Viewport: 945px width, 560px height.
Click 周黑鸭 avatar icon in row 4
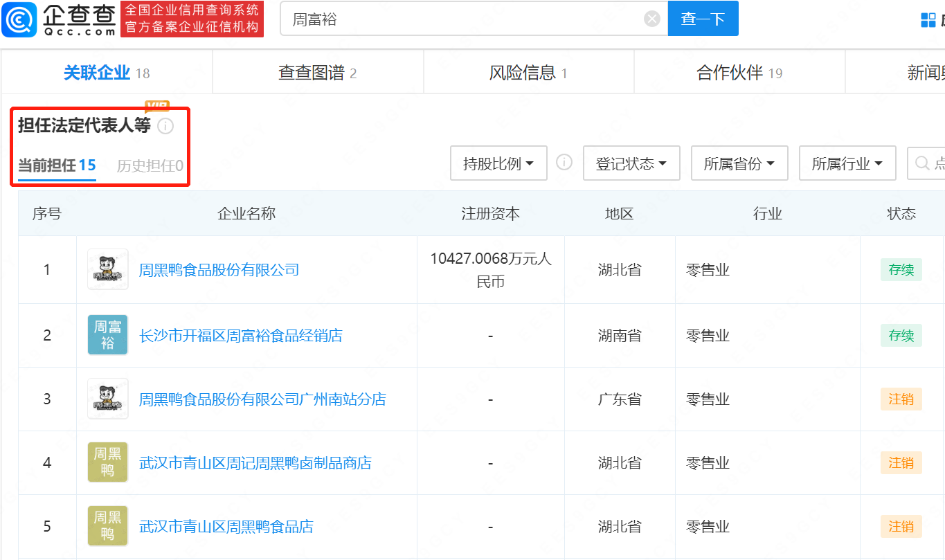107,462
